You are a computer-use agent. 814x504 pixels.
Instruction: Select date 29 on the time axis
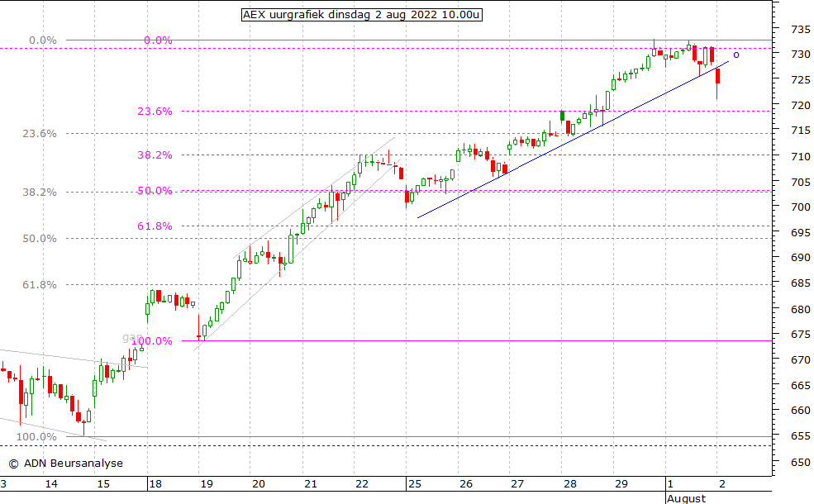pos(621,484)
